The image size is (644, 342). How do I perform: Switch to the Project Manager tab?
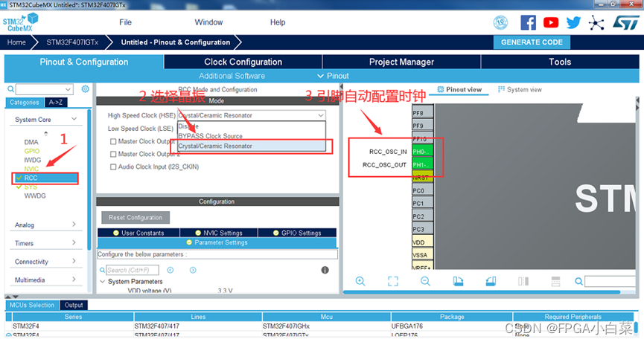pyautogui.click(x=401, y=62)
